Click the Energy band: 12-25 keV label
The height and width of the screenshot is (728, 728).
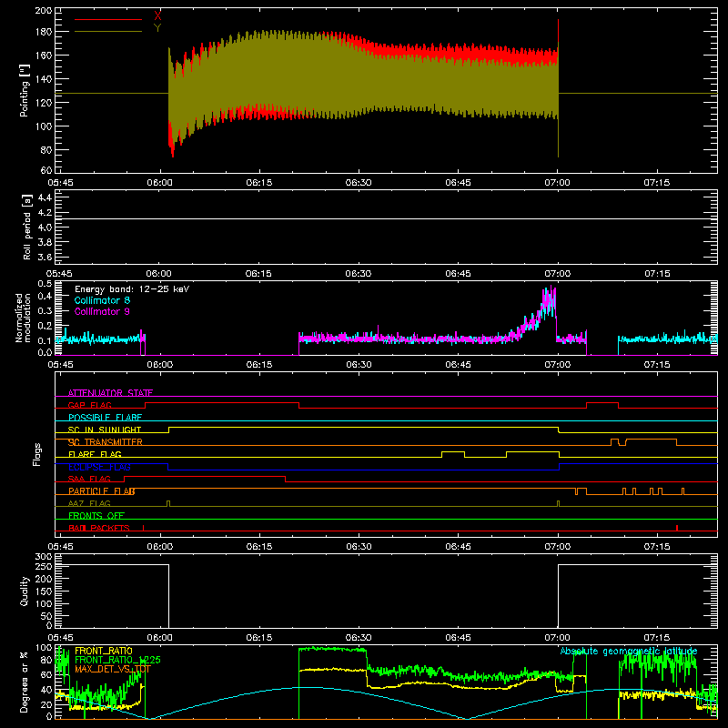coord(132,289)
